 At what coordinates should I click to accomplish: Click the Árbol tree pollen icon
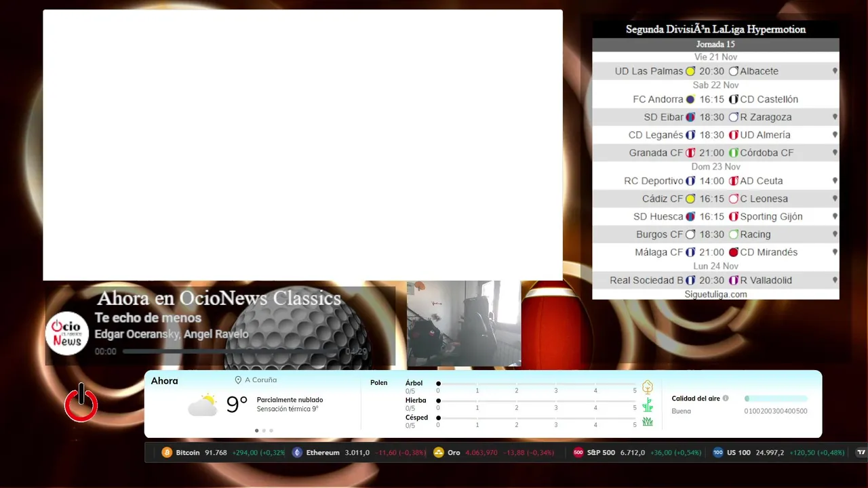(648, 387)
